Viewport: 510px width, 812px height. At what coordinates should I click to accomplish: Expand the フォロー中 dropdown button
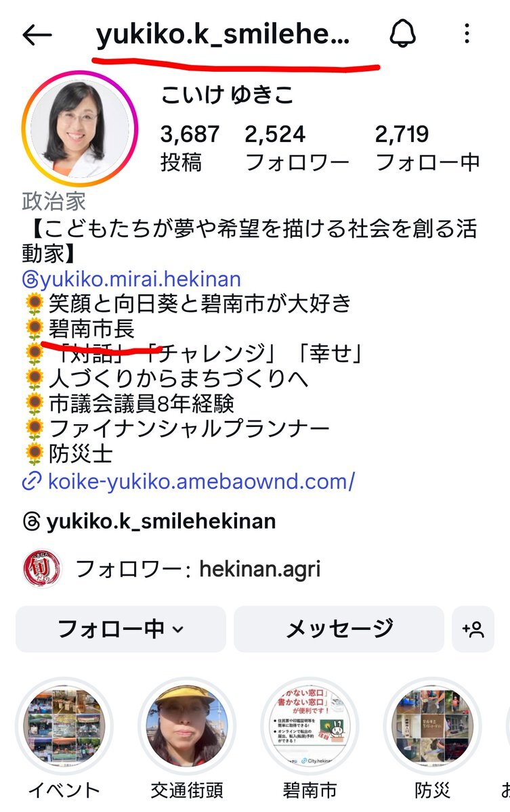tap(121, 629)
